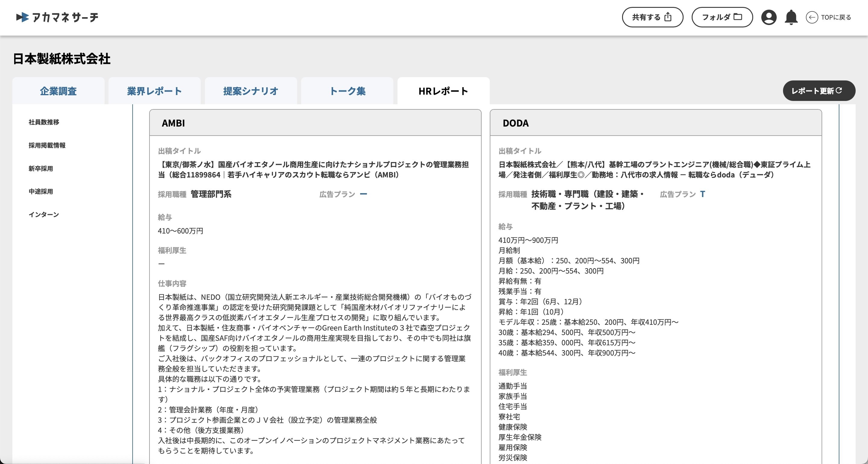Go to 社員数推移 in sidebar
This screenshot has width=868, height=464.
pyautogui.click(x=44, y=122)
